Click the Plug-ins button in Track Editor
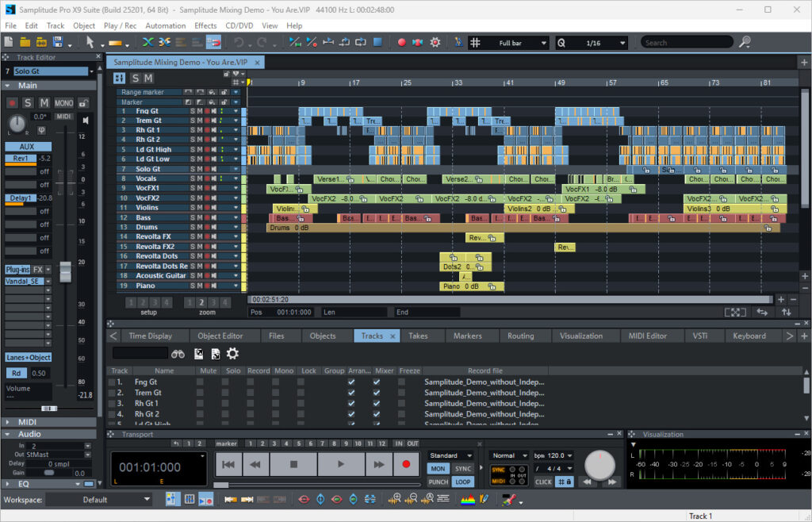This screenshot has height=522, width=812. [17, 270]
